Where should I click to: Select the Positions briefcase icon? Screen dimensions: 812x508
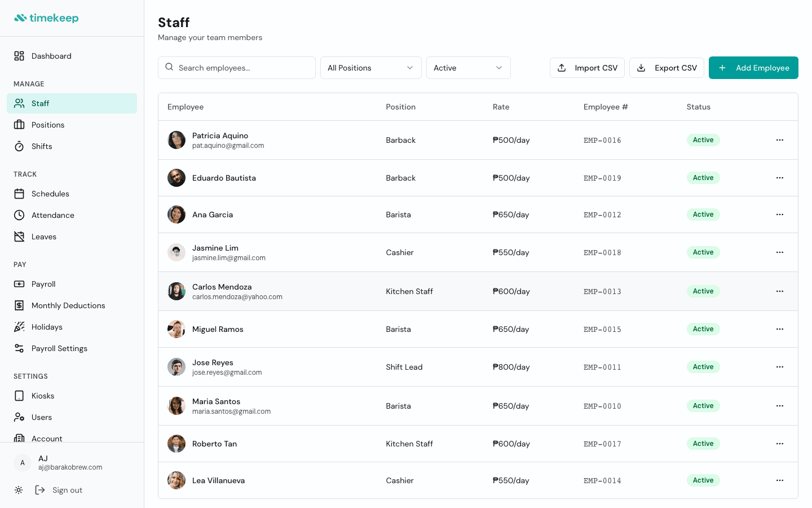19,125
